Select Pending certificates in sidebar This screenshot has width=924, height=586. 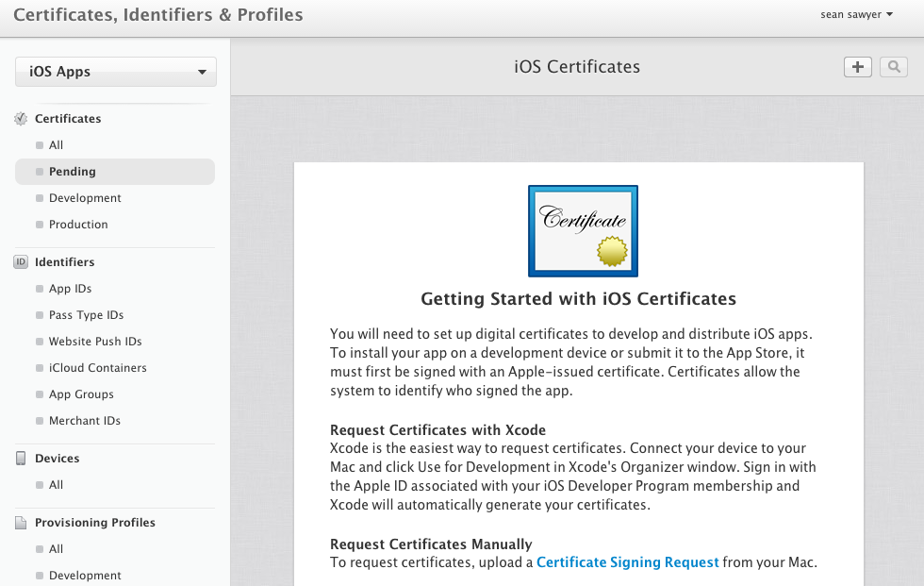pos(73,172)
